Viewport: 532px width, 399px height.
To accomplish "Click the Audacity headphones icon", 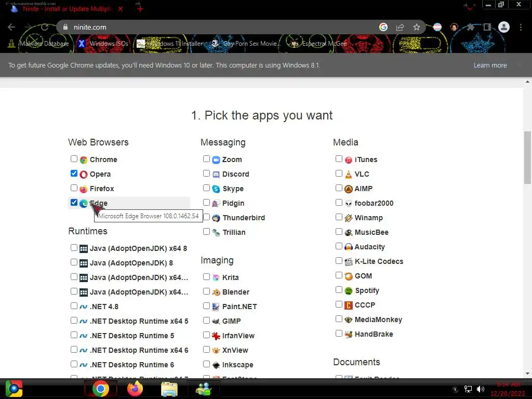I will coord(349,247).
